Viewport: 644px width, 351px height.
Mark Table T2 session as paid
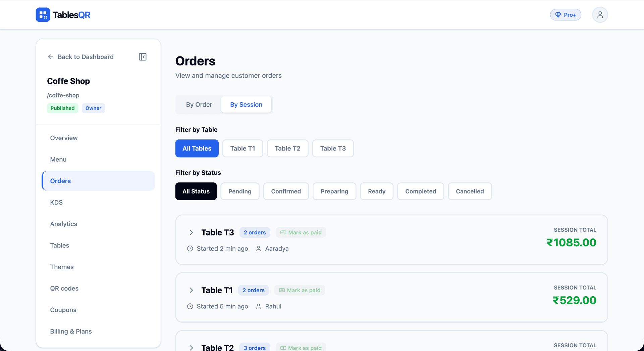click(x=301, y=347)
